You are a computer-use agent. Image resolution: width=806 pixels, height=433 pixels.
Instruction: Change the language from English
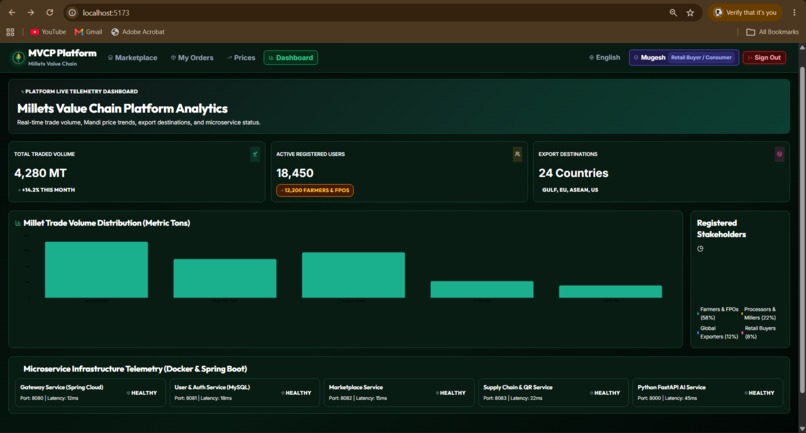[604, 58]
